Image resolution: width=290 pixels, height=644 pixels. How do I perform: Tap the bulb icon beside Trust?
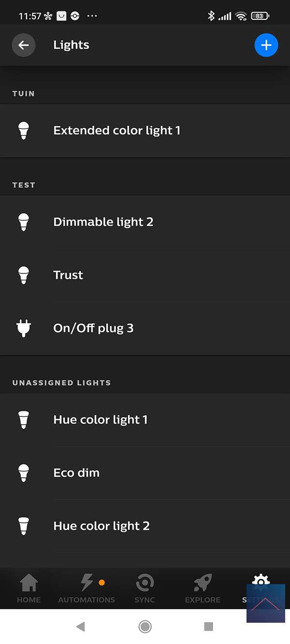point(23,275)
